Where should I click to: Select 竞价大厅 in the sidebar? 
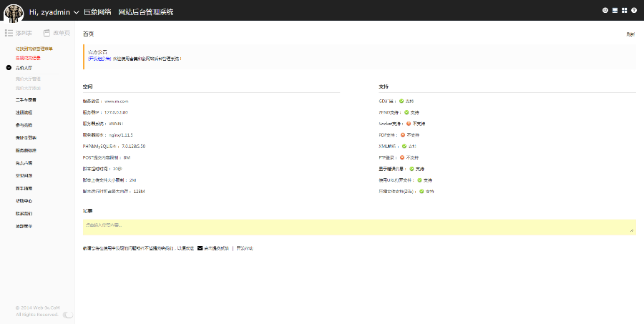click(24, 68)
